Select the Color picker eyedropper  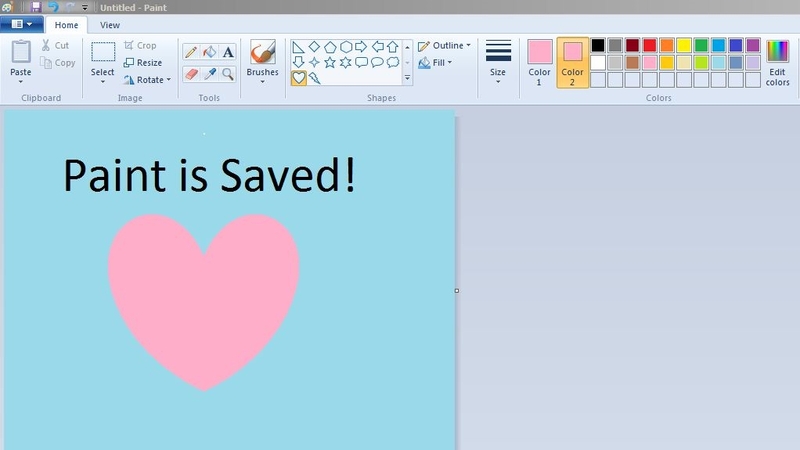209,74
